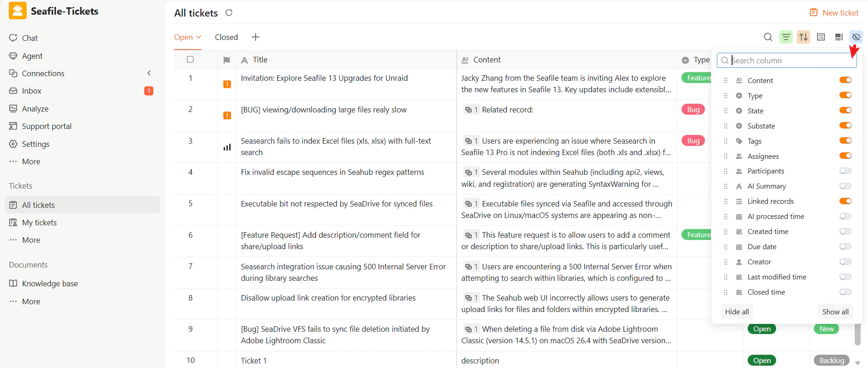The height and width of the screenshot is (368, 868).
Task: Add a new view with the plus icon
Action: (x=256, y=37)
